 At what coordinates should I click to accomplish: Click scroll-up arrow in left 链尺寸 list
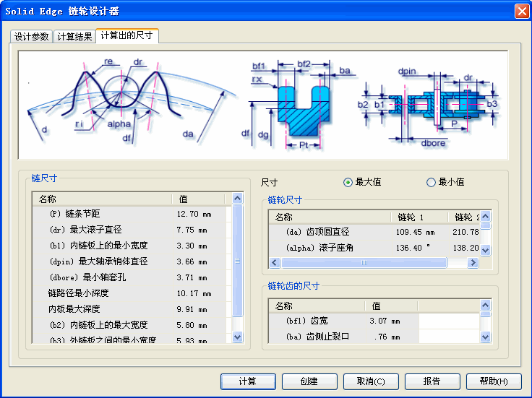(237, 199)
